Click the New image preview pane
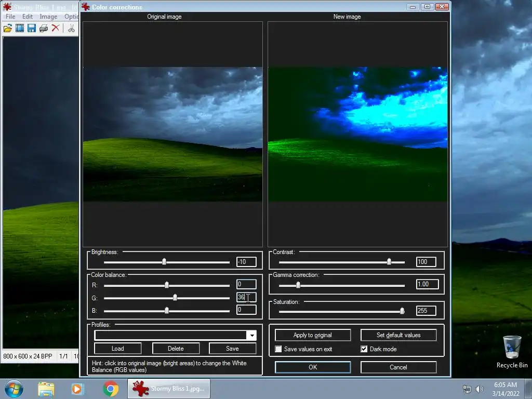532x399 pixels. tap(357, 135)
